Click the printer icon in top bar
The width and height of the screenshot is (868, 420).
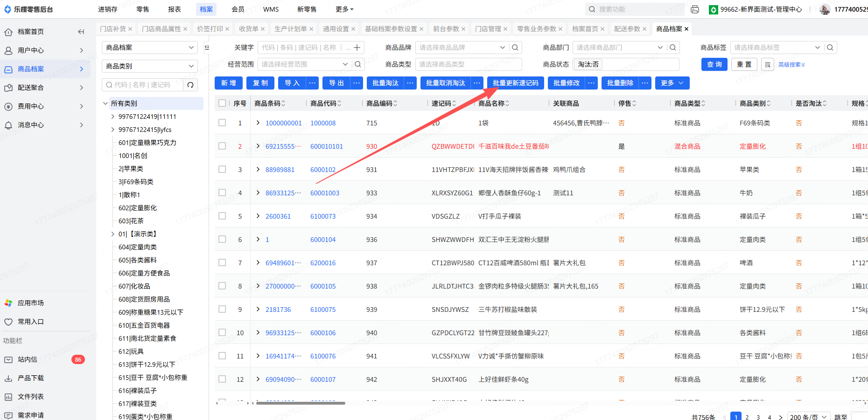[x=695, y=9]
